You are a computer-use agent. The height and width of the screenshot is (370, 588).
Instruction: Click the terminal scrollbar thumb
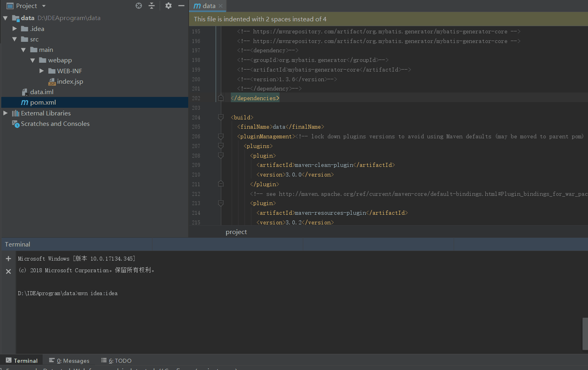[585, 334]
